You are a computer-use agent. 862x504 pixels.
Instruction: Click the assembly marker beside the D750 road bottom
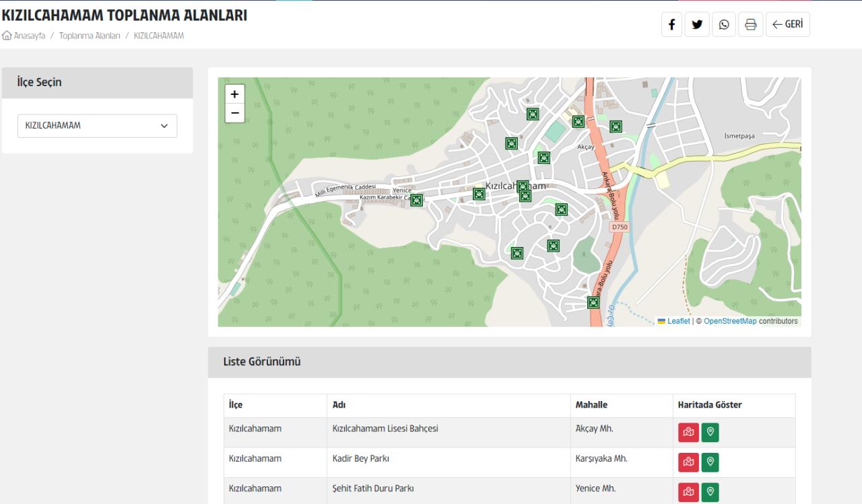(x=593, y=302)
